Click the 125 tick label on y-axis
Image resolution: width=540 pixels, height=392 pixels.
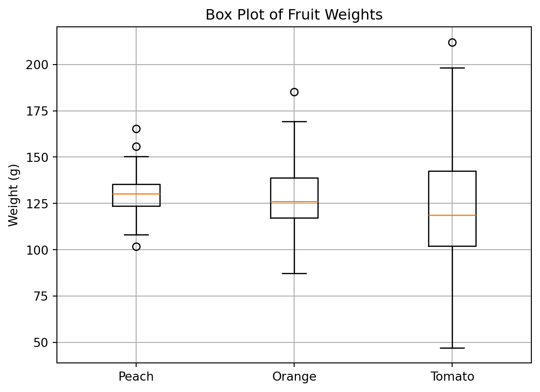click(40, 203)
